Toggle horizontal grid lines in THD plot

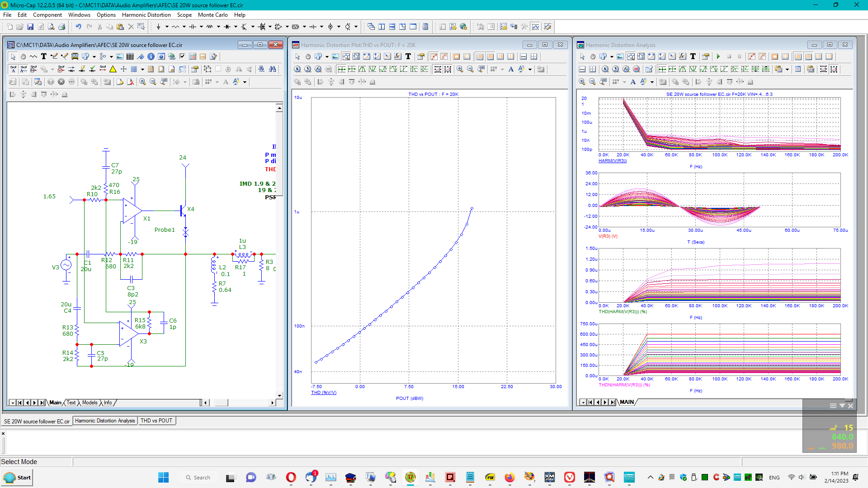click(490, 56)
